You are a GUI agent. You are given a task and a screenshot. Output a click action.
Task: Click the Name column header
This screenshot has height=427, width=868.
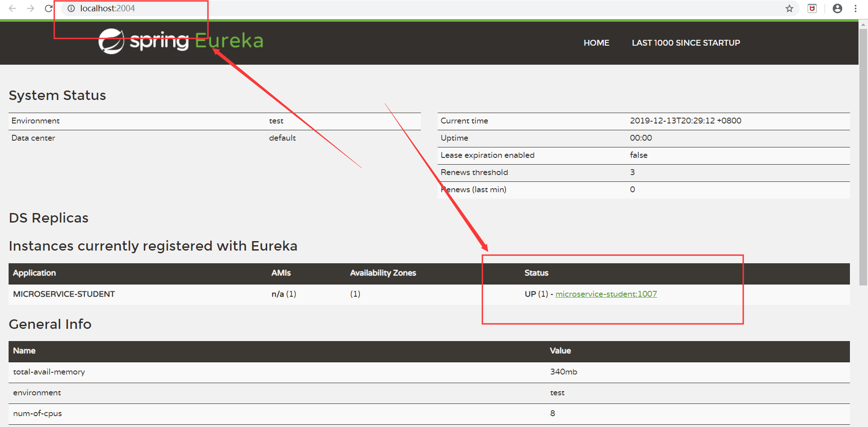pyautogui.click(x=24, y=351)
